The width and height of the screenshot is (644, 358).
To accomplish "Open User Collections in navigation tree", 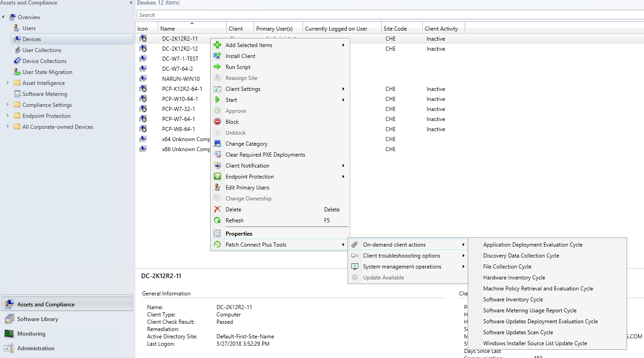I will click(42, 50).
